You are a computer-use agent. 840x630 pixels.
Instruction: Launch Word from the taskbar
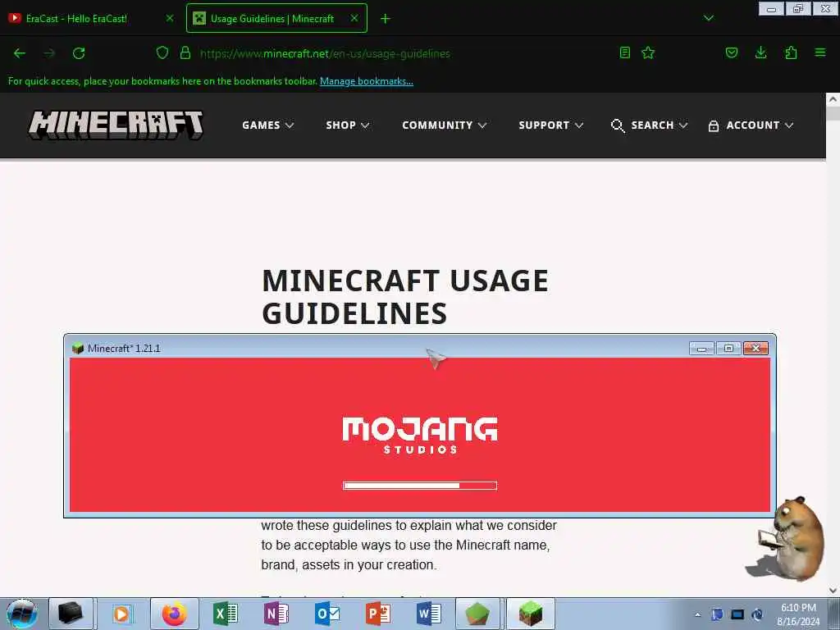pyautogui.click(x=428, y=614)
